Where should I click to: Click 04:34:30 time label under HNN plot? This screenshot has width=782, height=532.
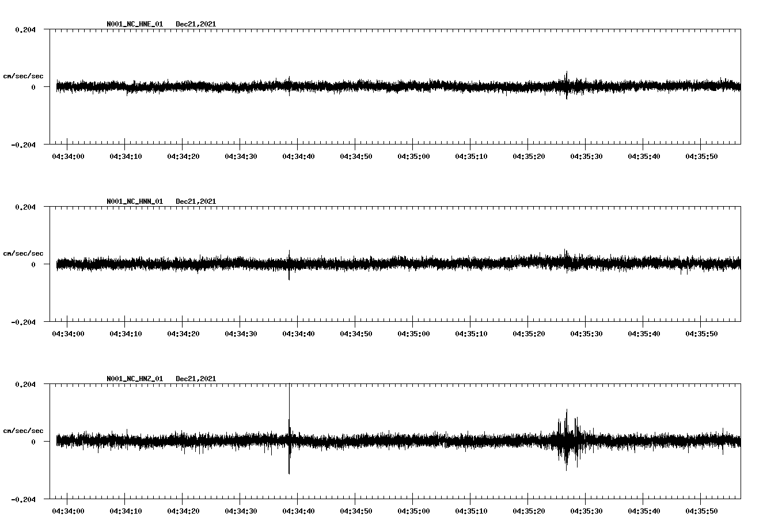(x=241, y=333)
